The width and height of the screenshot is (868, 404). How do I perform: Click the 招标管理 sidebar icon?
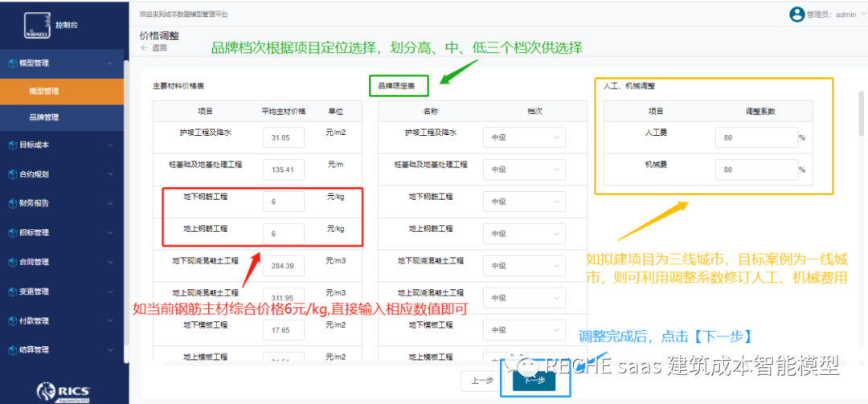(x=11, y=233)
